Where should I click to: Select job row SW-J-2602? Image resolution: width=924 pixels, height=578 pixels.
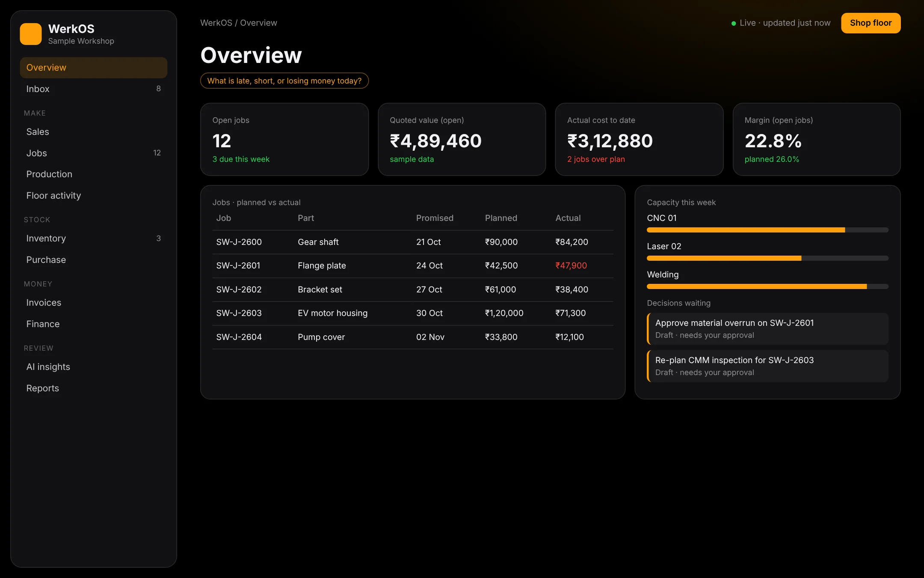click(413, 289)
